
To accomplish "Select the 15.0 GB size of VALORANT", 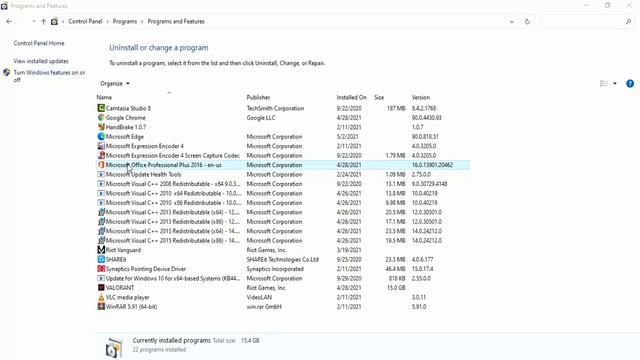I will (396, 288).
